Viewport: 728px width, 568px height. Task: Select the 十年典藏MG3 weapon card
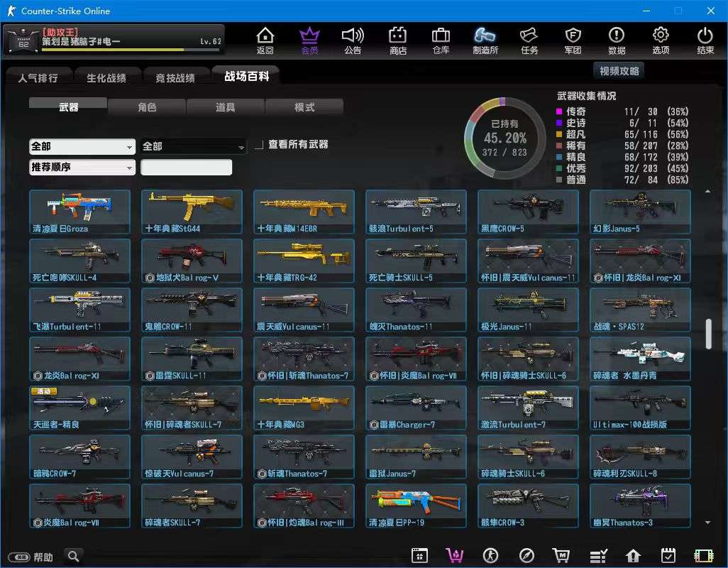point(304,408)
